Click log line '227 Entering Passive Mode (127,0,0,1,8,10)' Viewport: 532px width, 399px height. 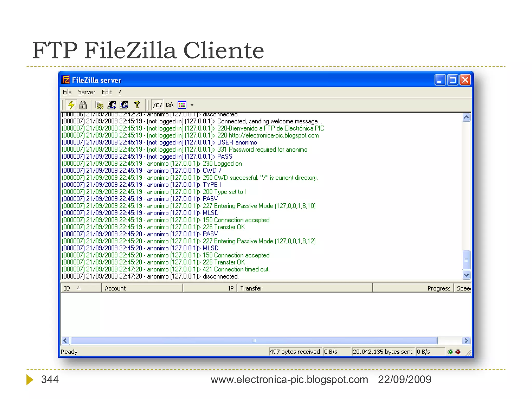[189, 206]
